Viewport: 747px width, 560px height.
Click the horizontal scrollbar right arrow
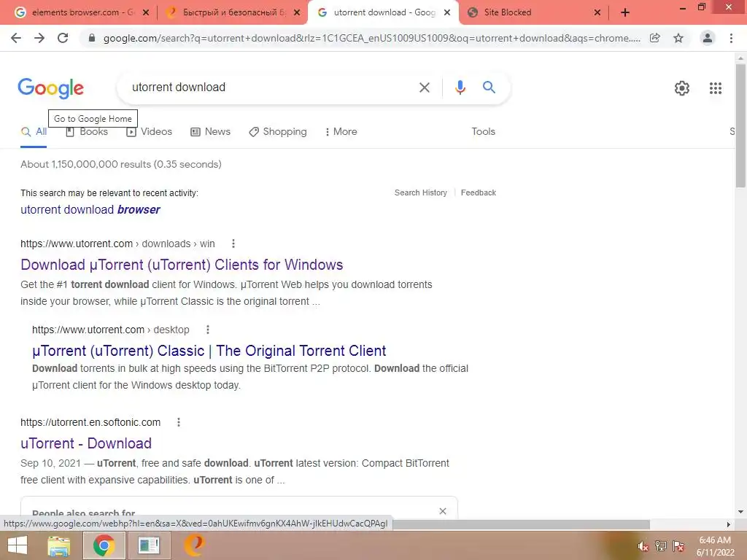click(729, 524)
